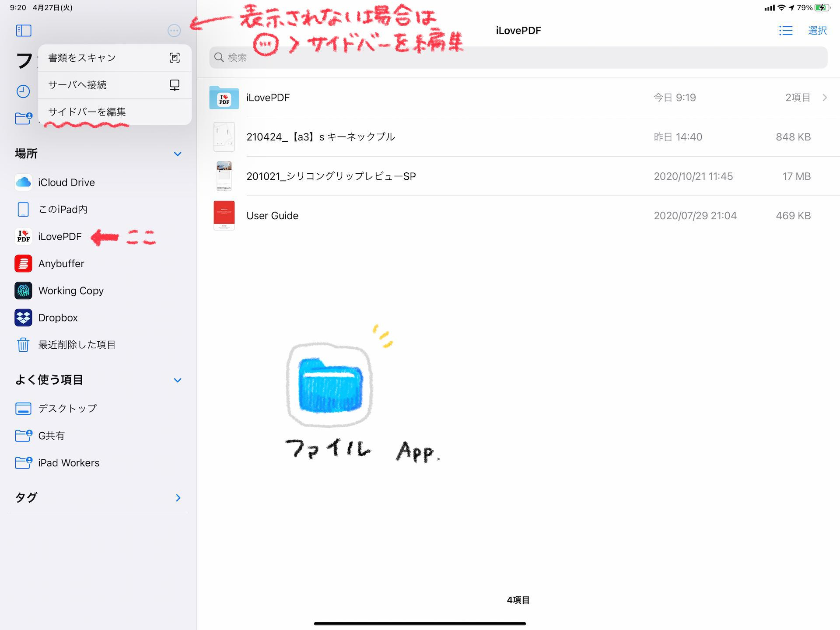Click the G共有 shared folder icon
840x630 pixels.
24,435
